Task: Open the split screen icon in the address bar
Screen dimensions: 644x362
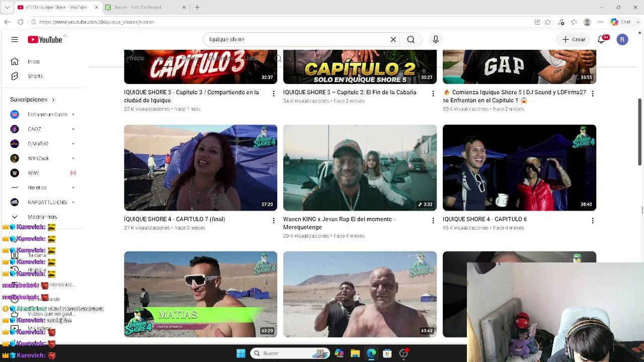Action: pyautogui.click(x=537, y=22)
